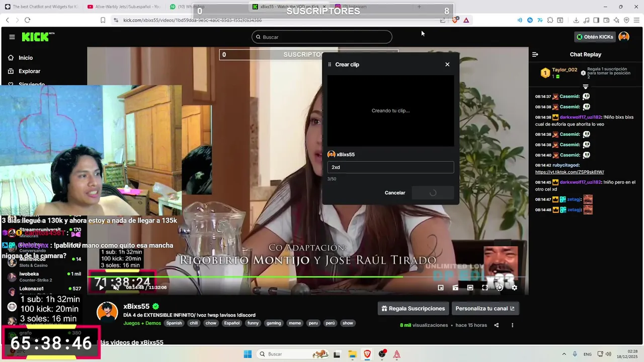The width and height of the screenshot is (644, 362).
Task: Select the show tag
Action: pos(348,323)
